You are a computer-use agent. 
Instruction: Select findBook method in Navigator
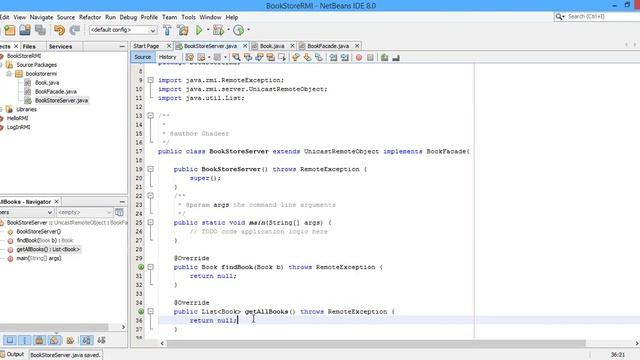pos(45,240)
